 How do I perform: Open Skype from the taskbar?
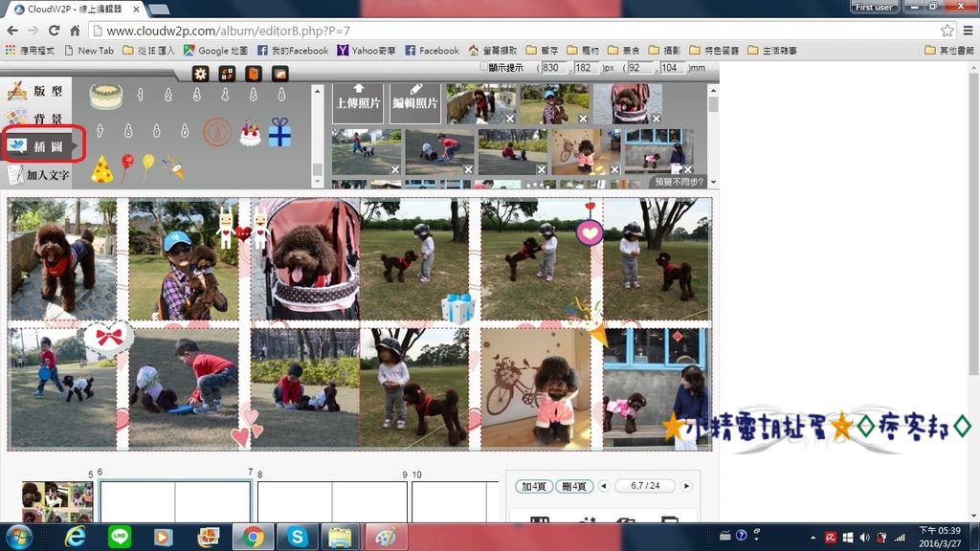298,537
